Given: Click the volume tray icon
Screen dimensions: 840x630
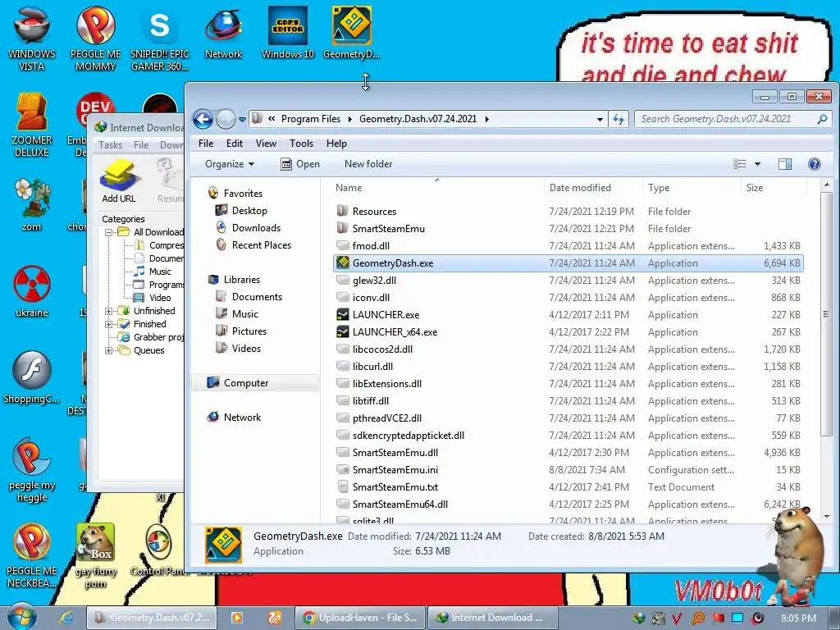Looking at the screenshot, I should [757, 619].
